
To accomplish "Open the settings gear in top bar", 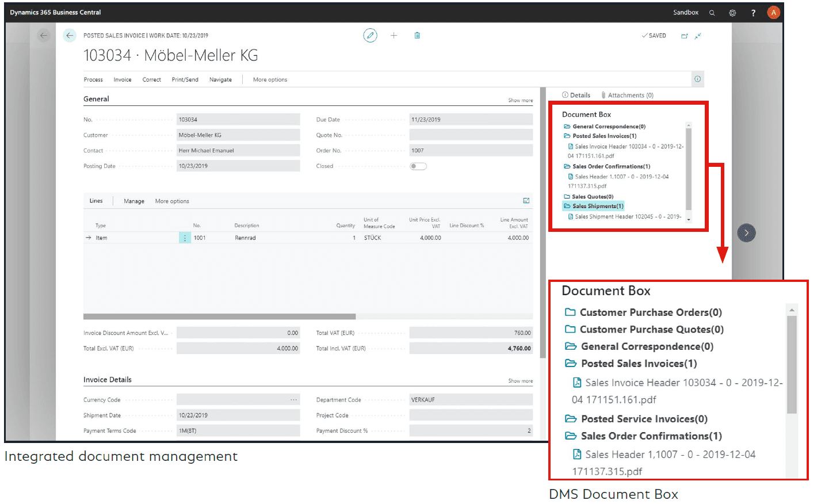I will click(x=732, y=13).
